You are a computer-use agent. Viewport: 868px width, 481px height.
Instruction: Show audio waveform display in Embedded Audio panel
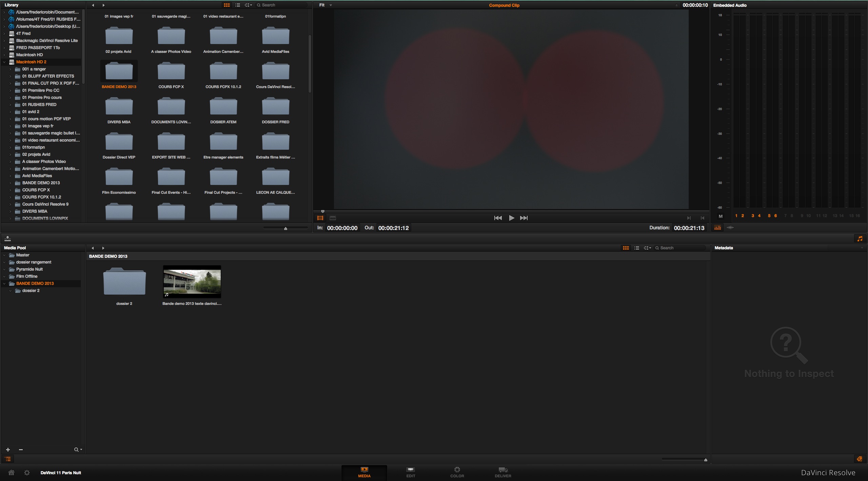tap(731, 228)
